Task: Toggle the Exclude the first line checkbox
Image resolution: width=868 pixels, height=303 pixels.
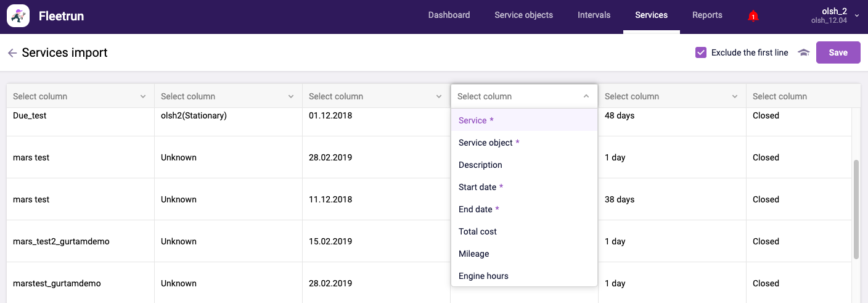Action: (x=700, y=52)
